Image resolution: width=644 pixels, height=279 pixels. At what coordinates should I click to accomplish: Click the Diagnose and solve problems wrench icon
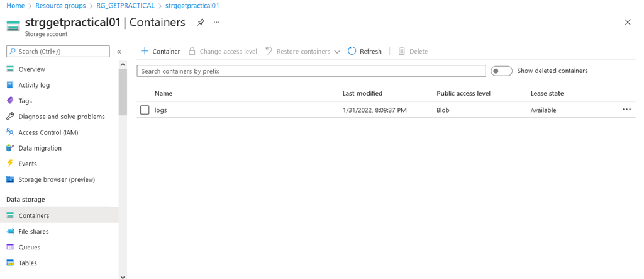click(10, 117)
